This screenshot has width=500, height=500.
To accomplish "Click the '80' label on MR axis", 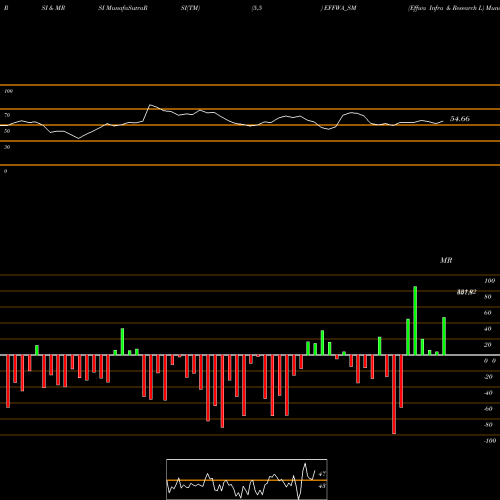I will click(488, 297).
